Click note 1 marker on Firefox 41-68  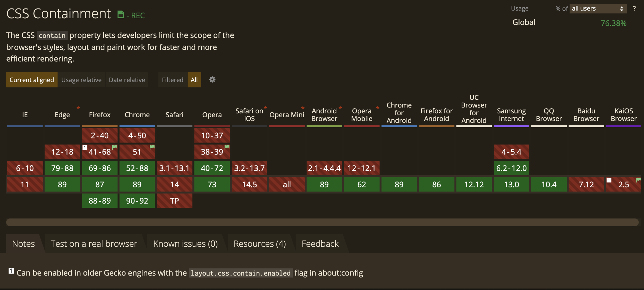tap(85, 147)
